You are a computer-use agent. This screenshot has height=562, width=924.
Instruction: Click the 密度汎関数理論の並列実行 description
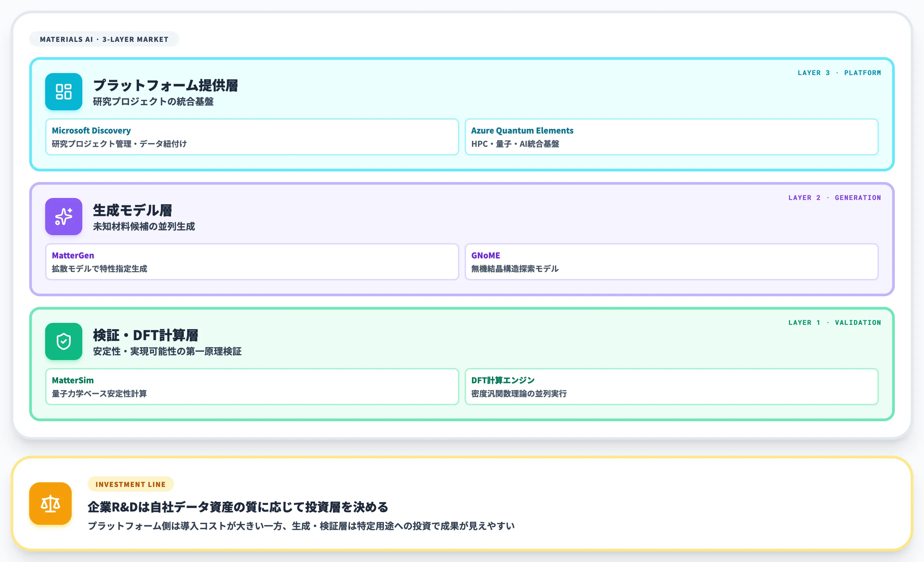[x=519, y=394]
